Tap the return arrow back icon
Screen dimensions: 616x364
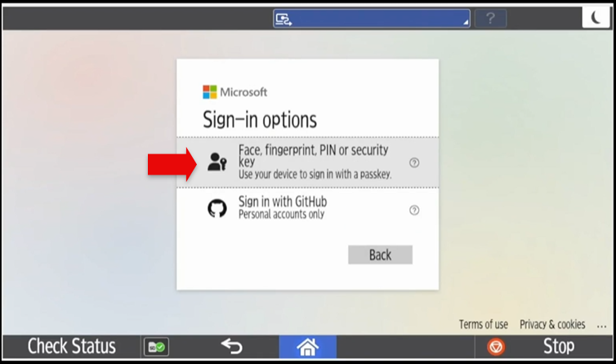click(x=232, y=346)
